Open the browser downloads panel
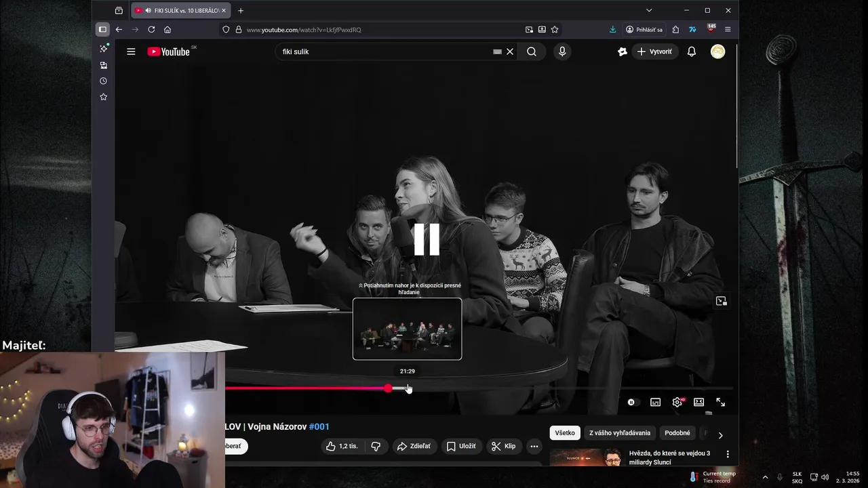 (x=612, y=29)
